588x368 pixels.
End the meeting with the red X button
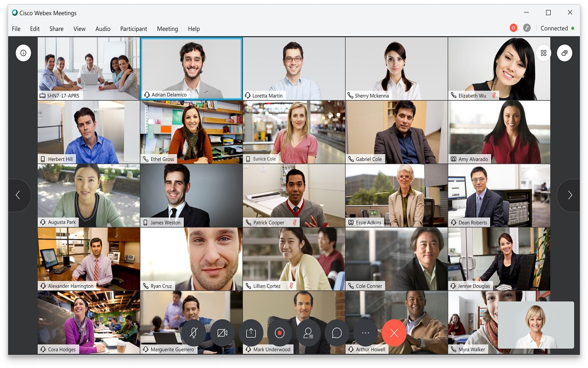[x=394, y=333]
